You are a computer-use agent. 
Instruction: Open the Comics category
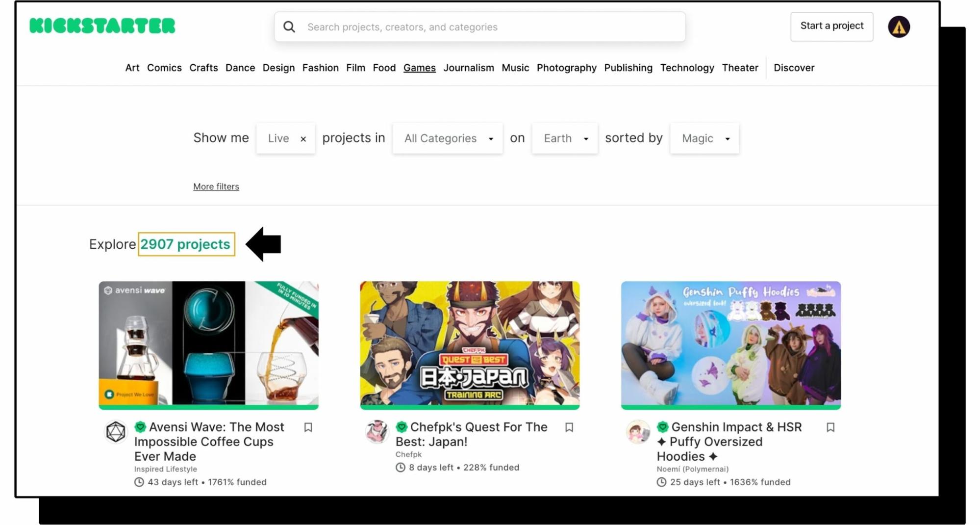[164, 68]
